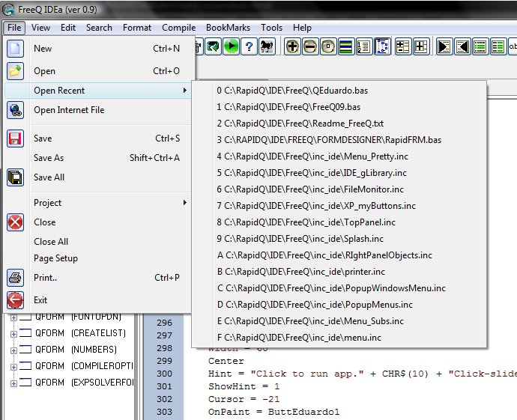Screen dimensions: 517x420
Task: Open the View menu
Action: [41, 28]
